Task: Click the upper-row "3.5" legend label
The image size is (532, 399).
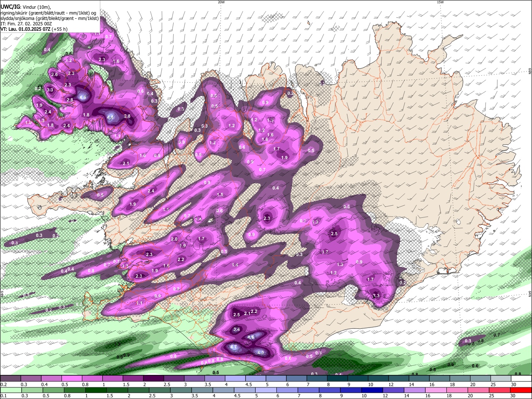Action: click(x=208, y=384)
